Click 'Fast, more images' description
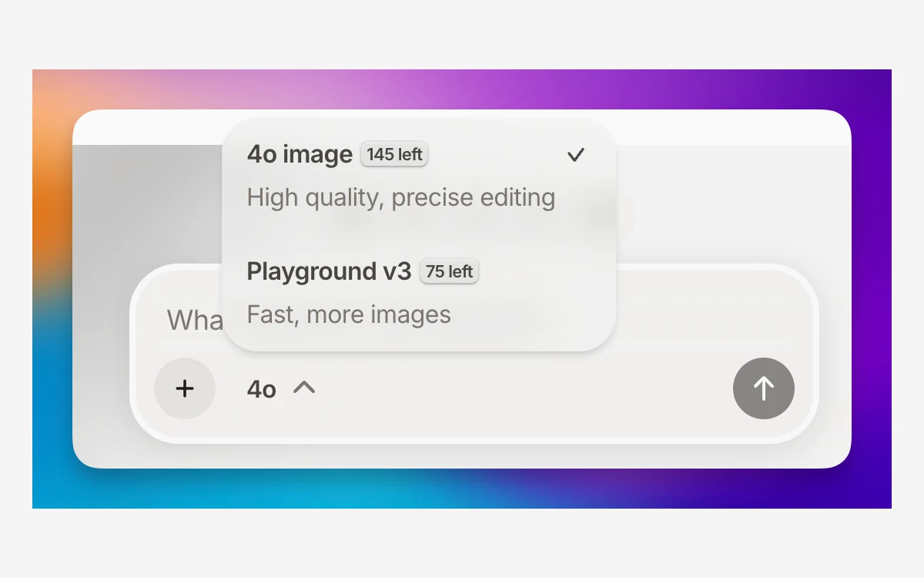The width and height of the screenshot is (924, 578). coord(349,314)
